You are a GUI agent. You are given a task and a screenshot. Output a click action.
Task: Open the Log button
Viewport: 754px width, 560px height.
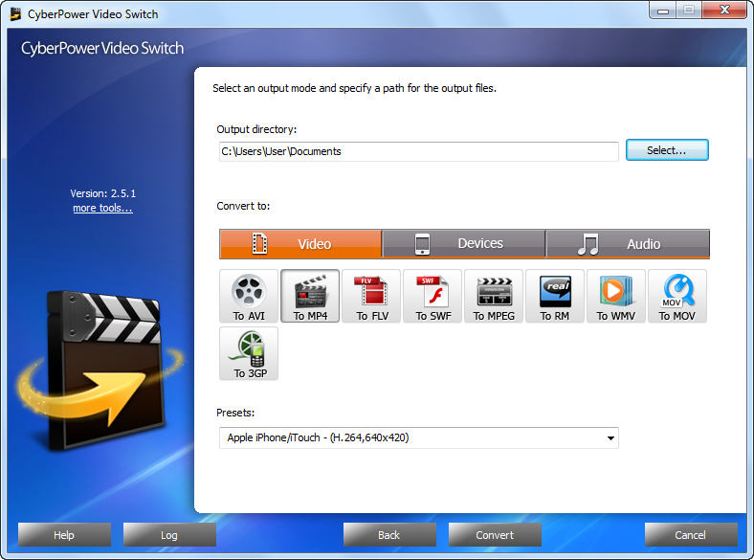pyautogui.click(x=169, y=535)
